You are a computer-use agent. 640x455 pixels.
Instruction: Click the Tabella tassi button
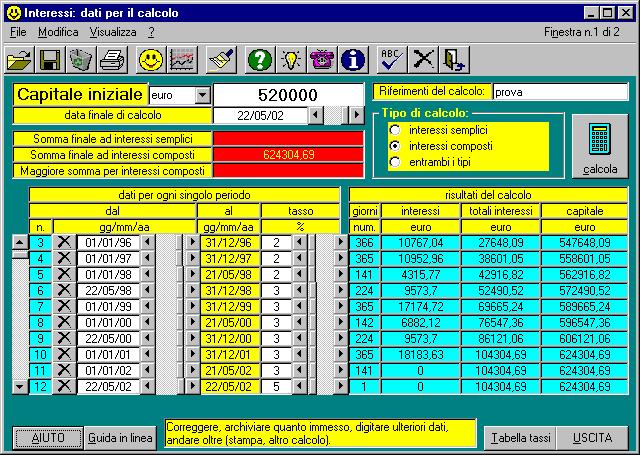519,438
